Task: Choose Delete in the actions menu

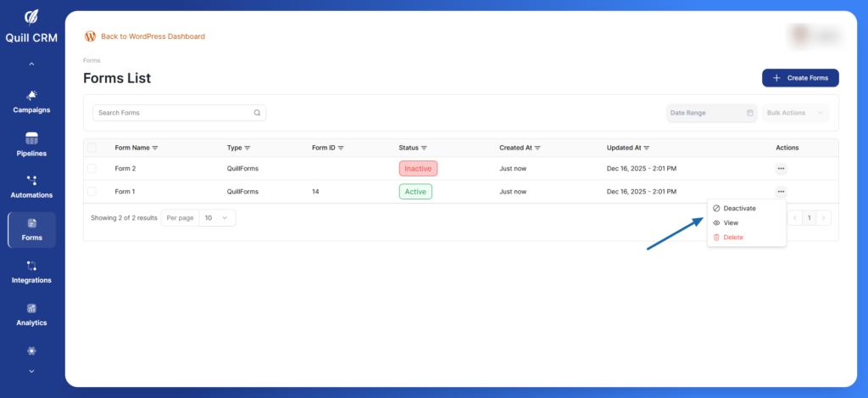Action: [x=732, y=238]
